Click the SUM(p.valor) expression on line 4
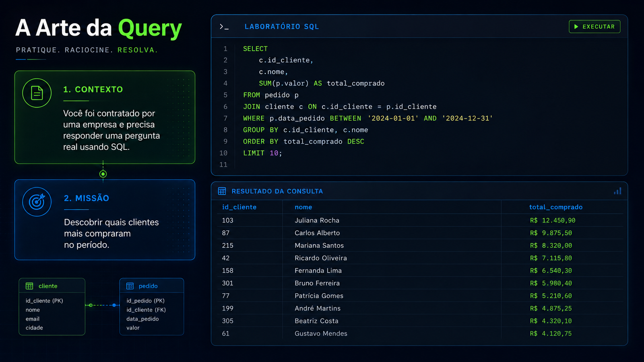 [x=284, y=83]
